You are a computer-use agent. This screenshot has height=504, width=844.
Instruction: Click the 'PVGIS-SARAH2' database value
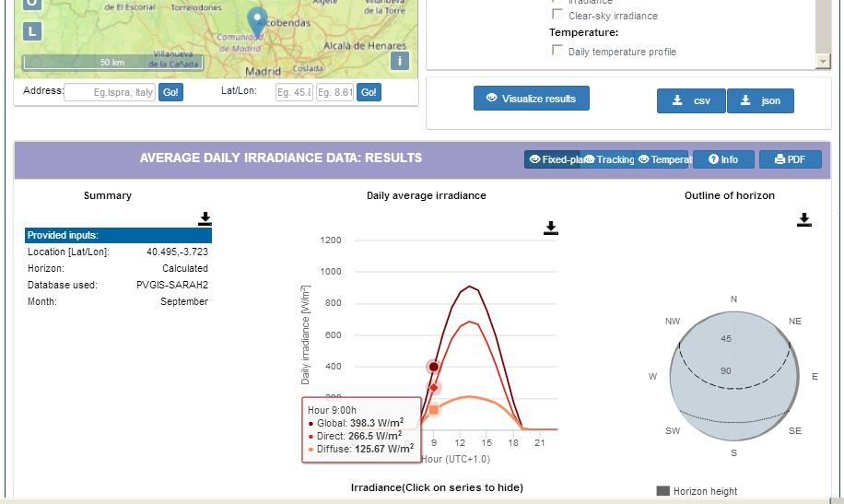coord(172,285)
